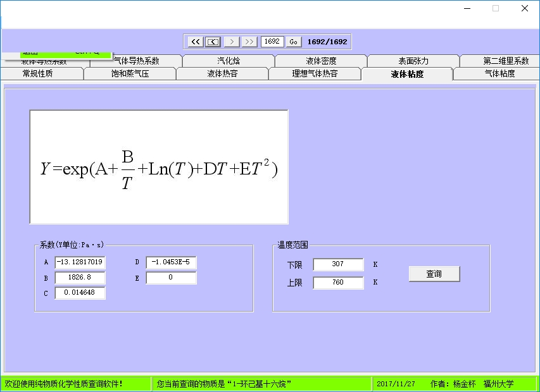Viewport: 540px width, 392px height.
Task: Click the viscosity formula image
Action: click(x=159, y=167)
